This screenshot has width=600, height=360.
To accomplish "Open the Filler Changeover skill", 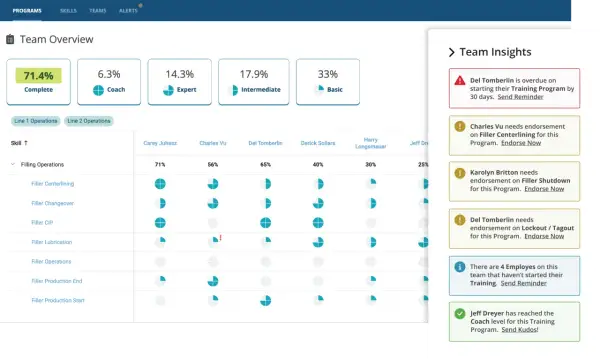I will 52,203.
